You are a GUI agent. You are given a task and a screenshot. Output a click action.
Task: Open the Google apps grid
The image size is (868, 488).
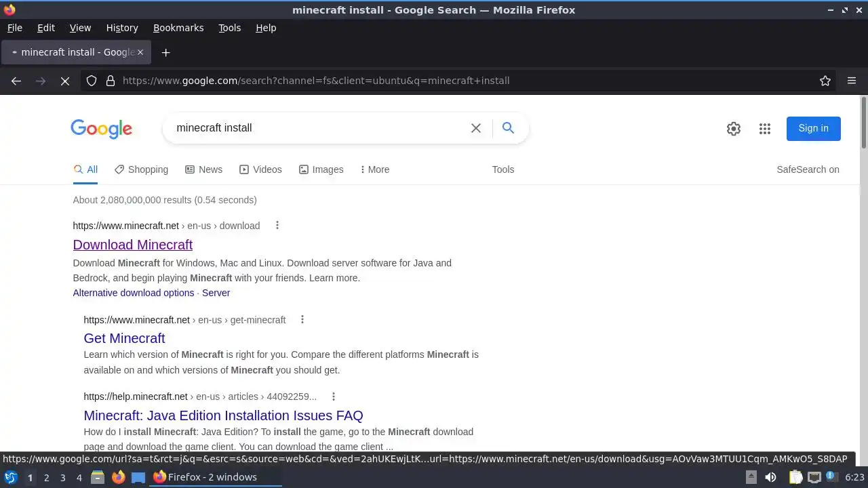point(765,129)
